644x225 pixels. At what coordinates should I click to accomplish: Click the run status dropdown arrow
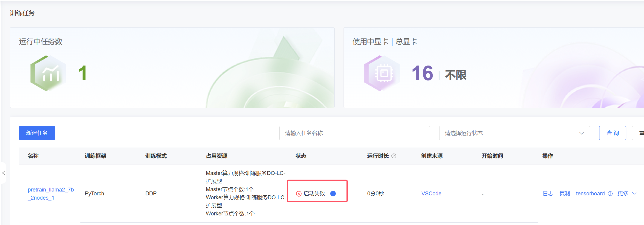(582, 133)
